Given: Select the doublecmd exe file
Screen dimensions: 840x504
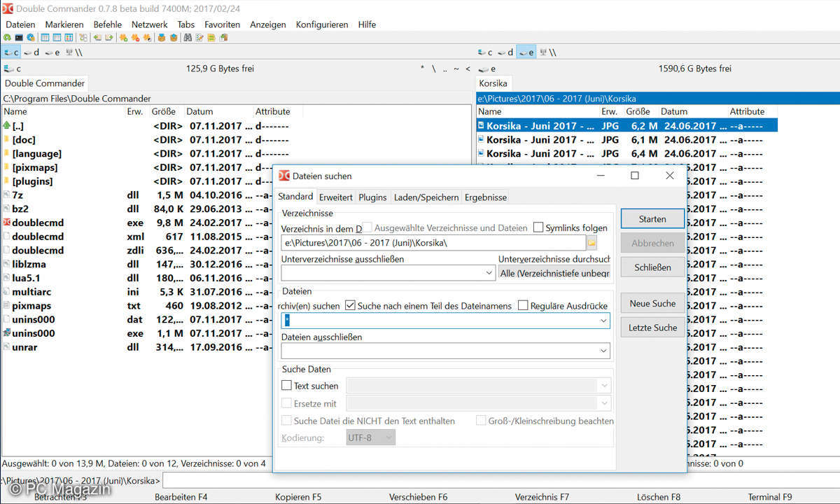Looking at the screenshot, I should pos(136,223).
